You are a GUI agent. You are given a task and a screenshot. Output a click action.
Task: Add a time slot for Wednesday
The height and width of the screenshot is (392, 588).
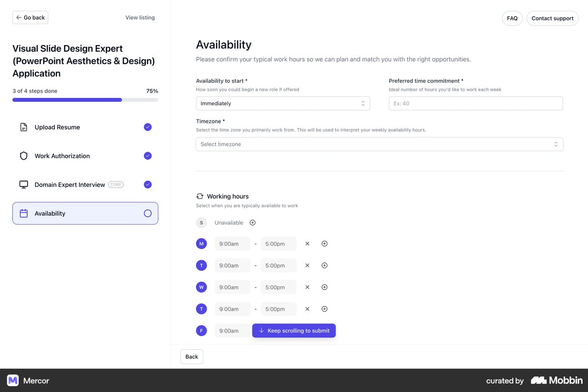[x=324, y=287]
